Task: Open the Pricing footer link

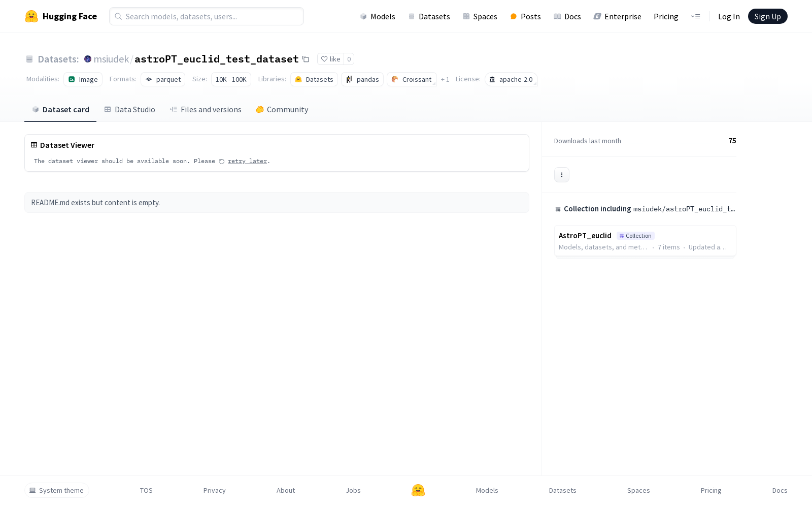Action: [710, 490]
